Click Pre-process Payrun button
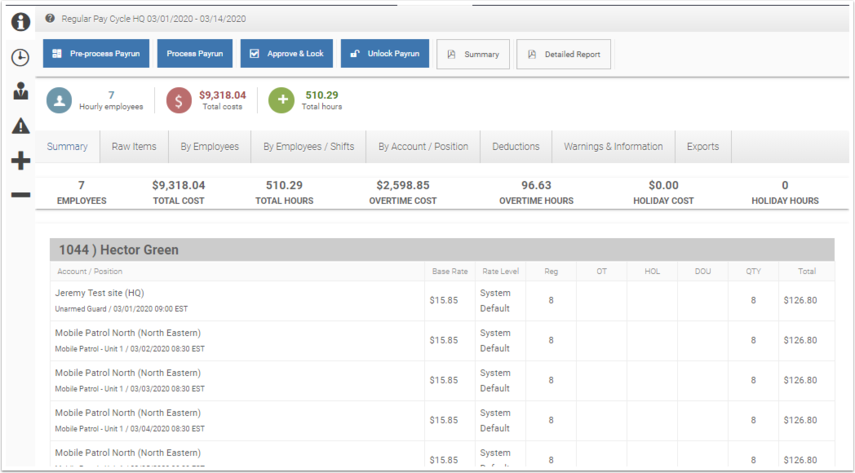This screenshot has width=855, height=473. click(x=96, y=53)
